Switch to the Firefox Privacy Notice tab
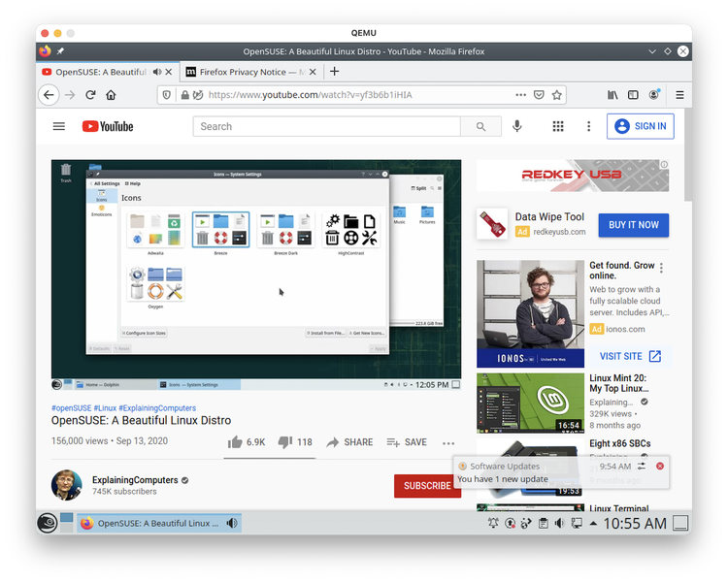This screenshot has height=582, width=728. coord(251,72)
